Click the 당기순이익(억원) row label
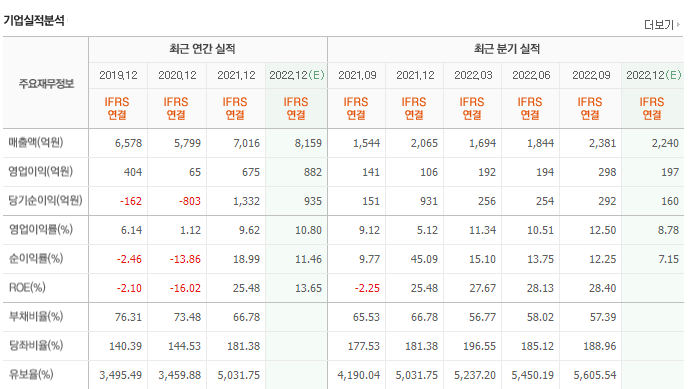This screenshot has width=690, height=389. [x=46, y=201]
